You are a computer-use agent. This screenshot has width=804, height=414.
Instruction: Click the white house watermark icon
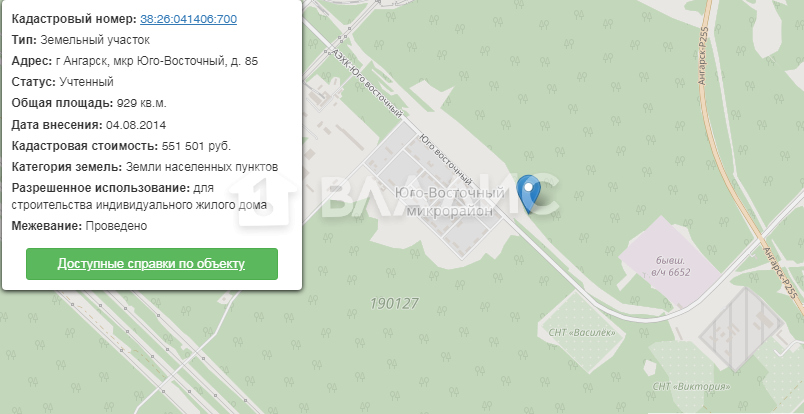tap(264, 200)
